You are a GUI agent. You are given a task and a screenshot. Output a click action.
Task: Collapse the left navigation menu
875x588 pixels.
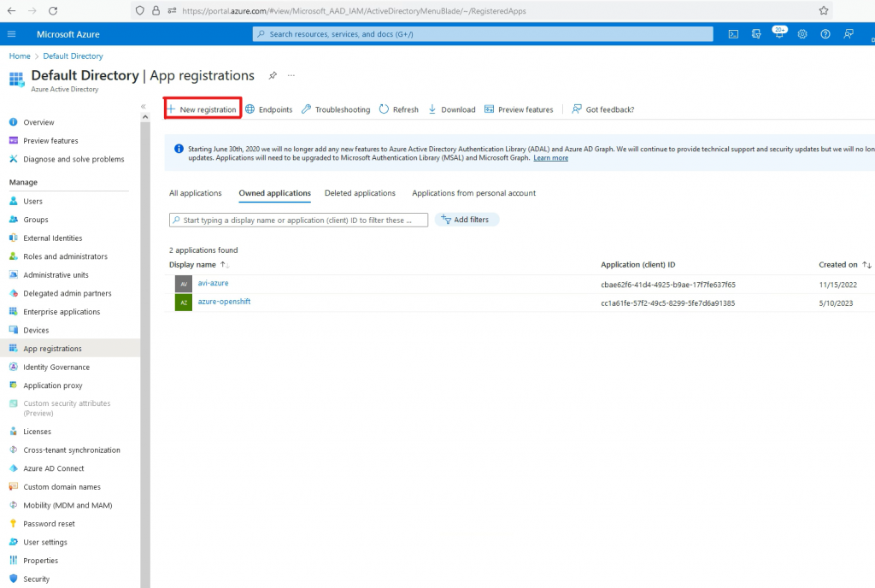[x=144, y=106]
